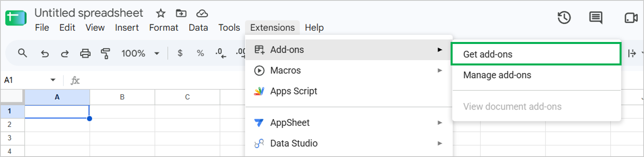644x157 pixels.
Task: Open the Edit menu
Action: coord(67,27)
